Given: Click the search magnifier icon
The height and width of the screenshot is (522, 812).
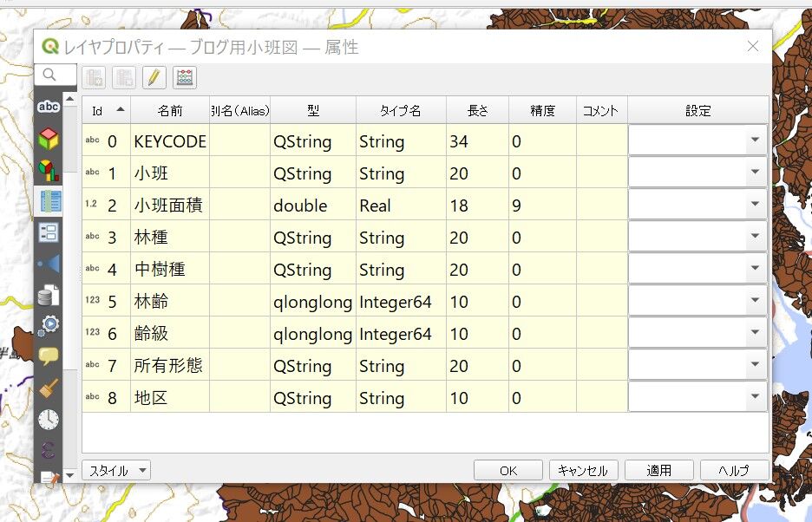Looking at the screenshot, I should pyautogui.click(x=49, y=75).
